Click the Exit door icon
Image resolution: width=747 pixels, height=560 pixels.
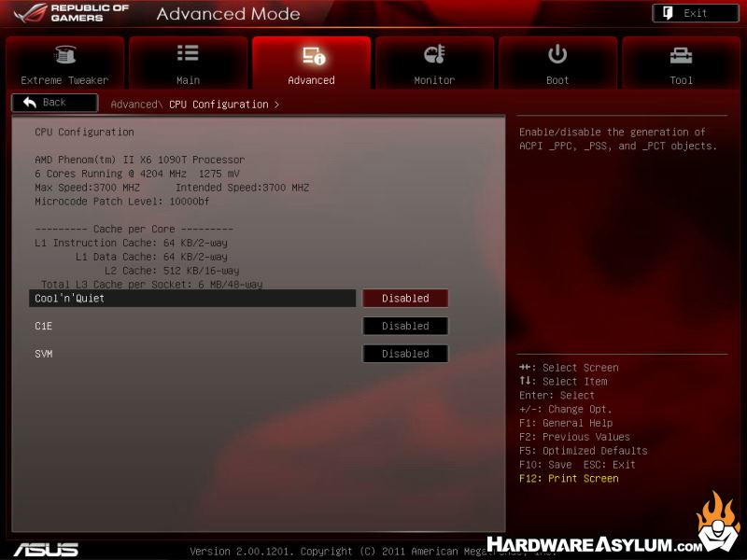[668, 13]
